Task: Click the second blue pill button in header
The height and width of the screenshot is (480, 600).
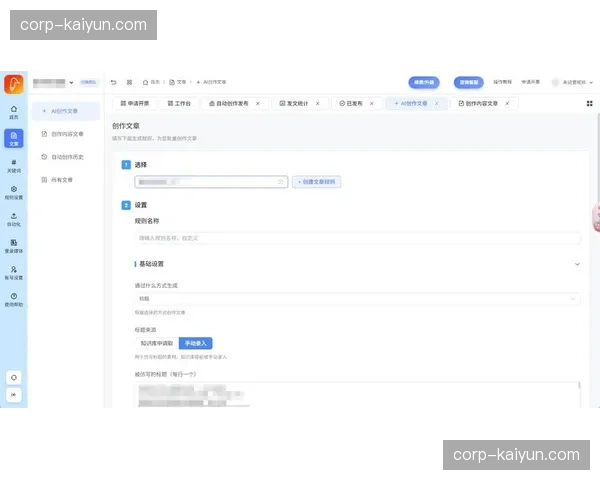Action: click(x=469, y=82)
